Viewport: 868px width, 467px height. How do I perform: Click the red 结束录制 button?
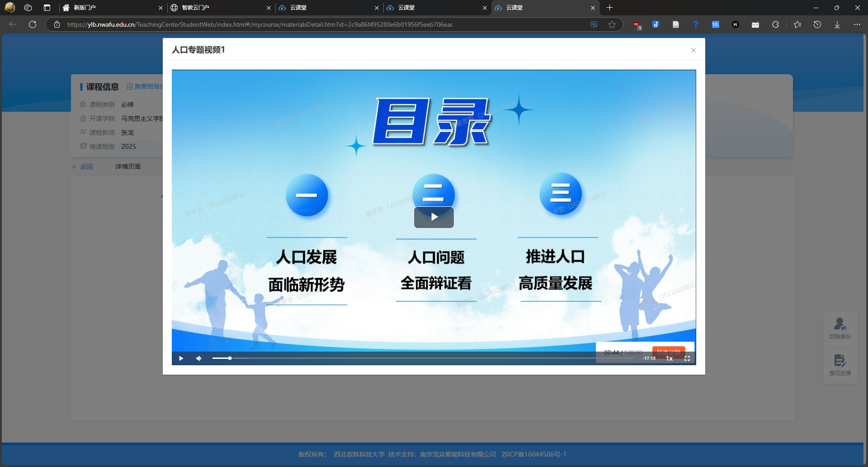coord(669,352)
